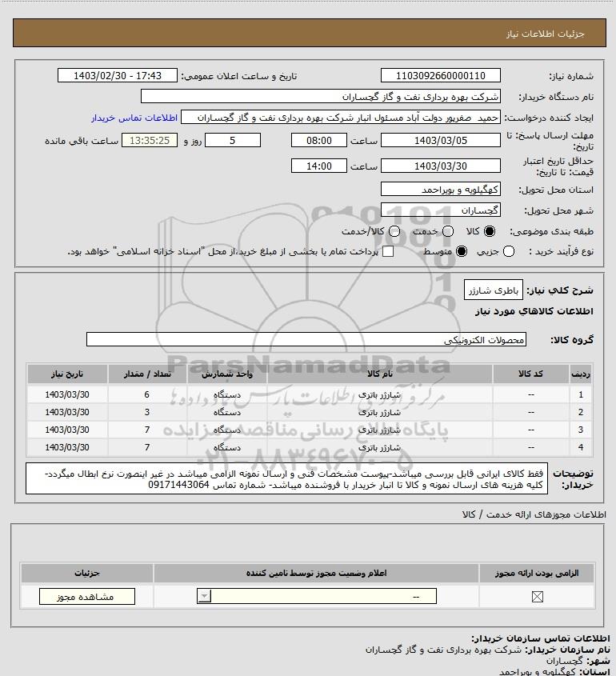
Task: Select the کالا/خدمت radio button
Action: pyautogui.click(x=394, y=231)
